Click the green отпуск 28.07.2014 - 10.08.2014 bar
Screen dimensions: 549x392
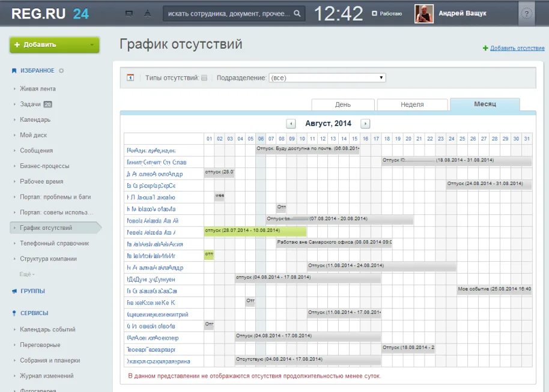point(255,231)
